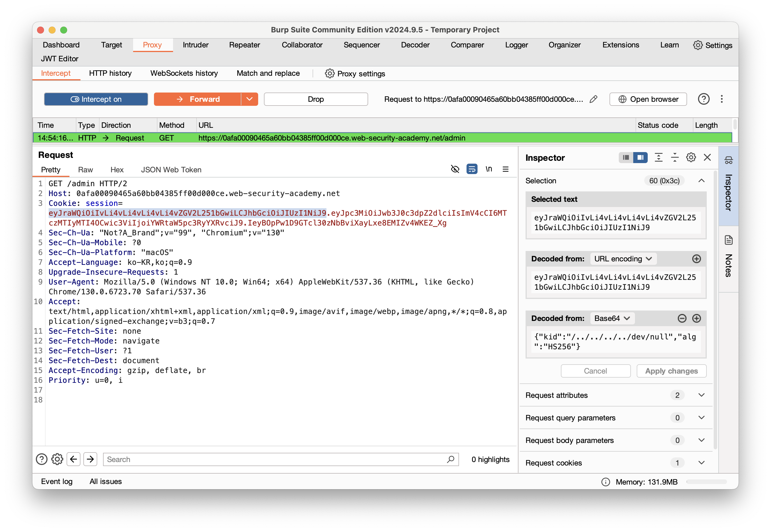Expand the Request attributes section
This screenshot has width=771, height=532.
[701, 395]
